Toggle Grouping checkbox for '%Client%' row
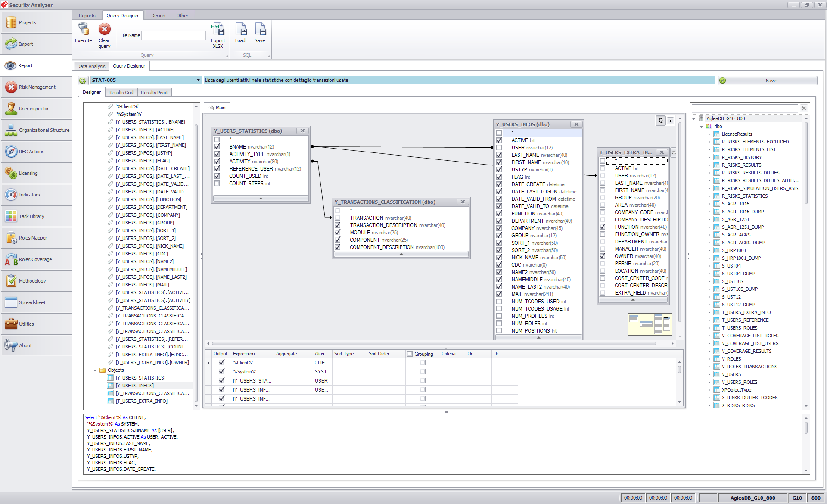Screen dimensions: 827x504 (x=423, y=363)
